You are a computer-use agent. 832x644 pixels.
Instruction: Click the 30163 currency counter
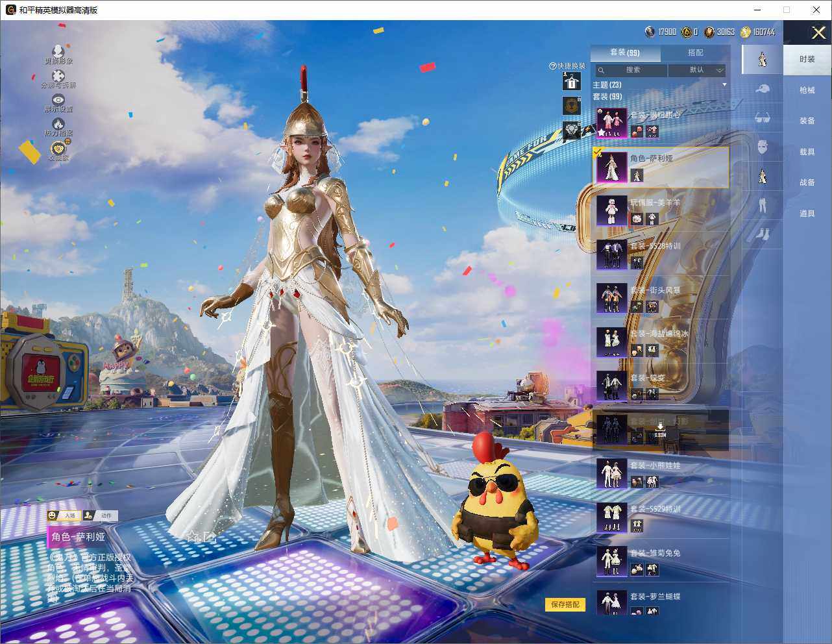point(720,32)
